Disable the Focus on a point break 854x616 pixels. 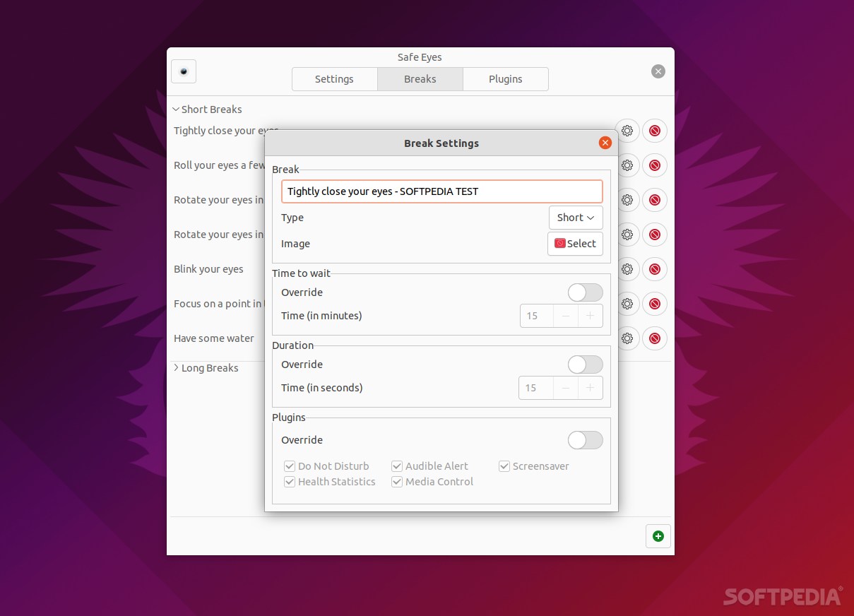[655, 304]
